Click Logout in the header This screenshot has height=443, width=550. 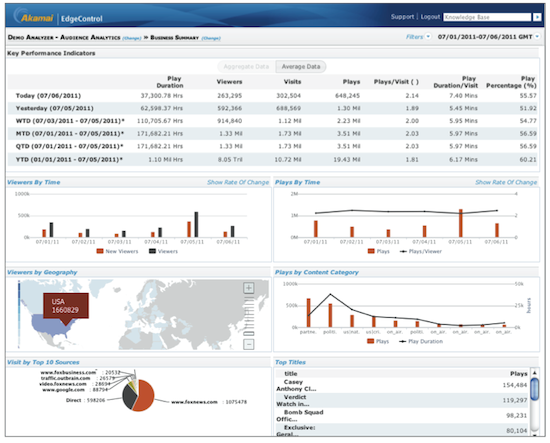click(x=430, y=16)
